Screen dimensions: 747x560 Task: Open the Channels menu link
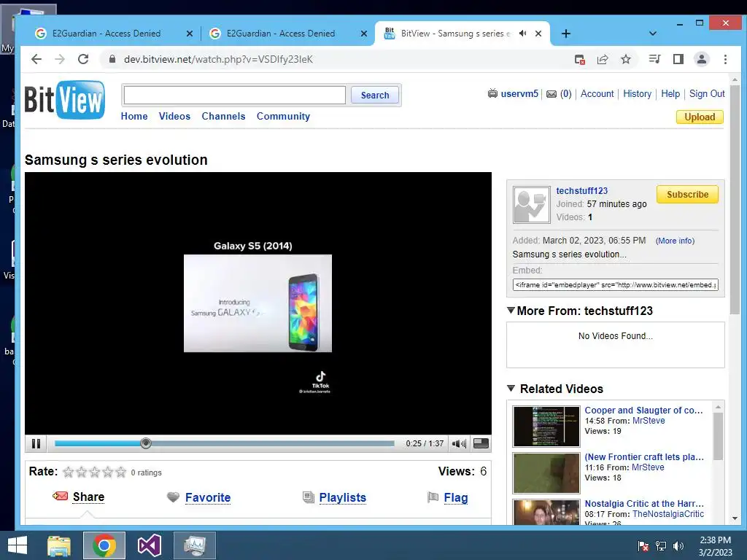(x=223, y=116)
